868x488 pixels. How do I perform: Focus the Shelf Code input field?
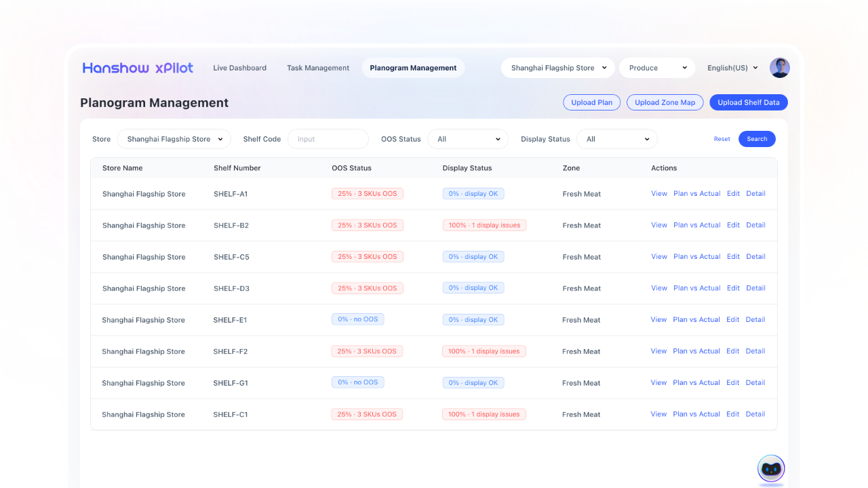pos(328,139)
